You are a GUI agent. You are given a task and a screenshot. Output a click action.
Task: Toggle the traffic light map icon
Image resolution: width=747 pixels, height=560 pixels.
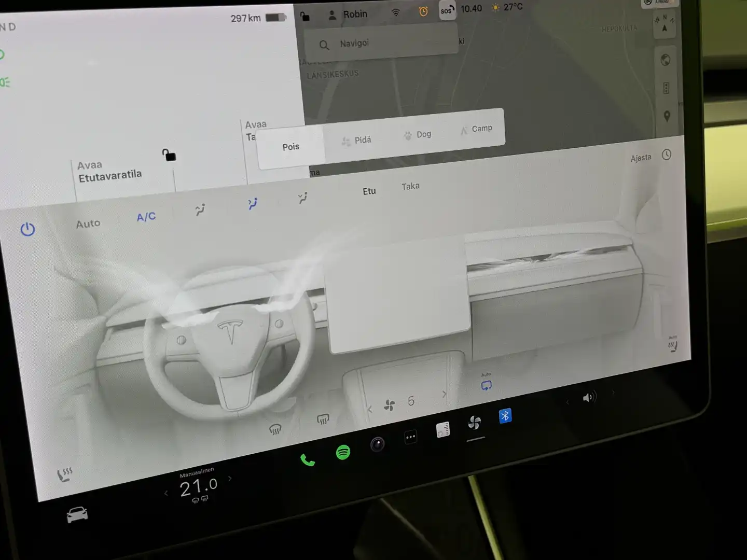(x=666, y=88)
